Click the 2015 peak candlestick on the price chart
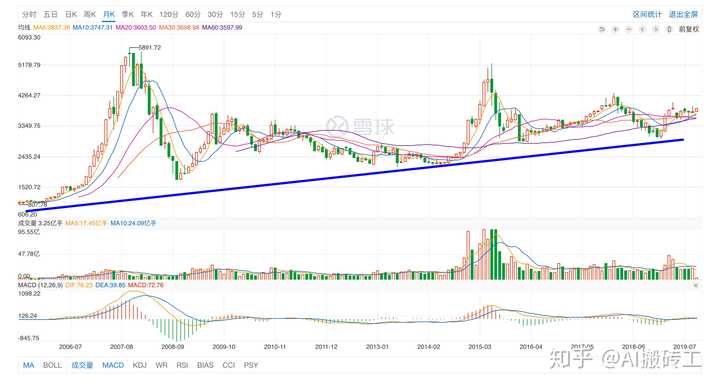This screenshot has height=388, width=720. [491, 85]
